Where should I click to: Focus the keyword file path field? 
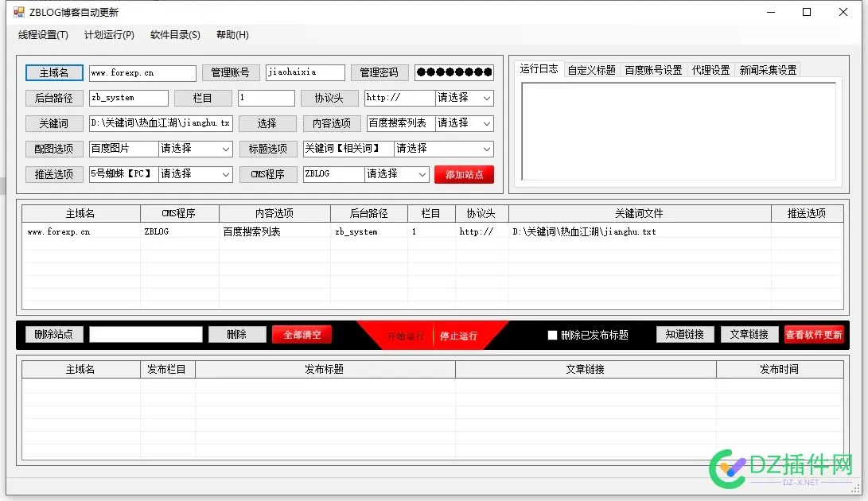click(161, 123)
